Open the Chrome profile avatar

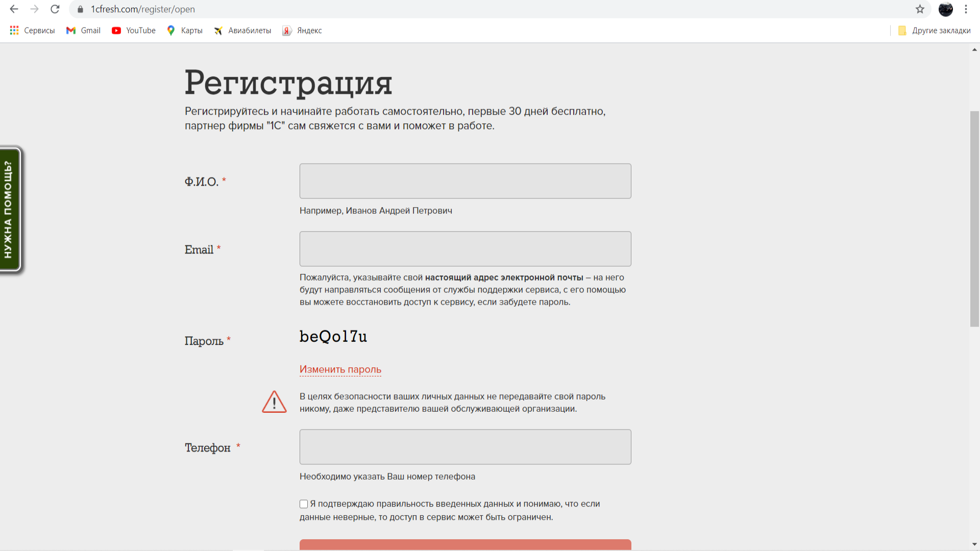coord(945,9)
